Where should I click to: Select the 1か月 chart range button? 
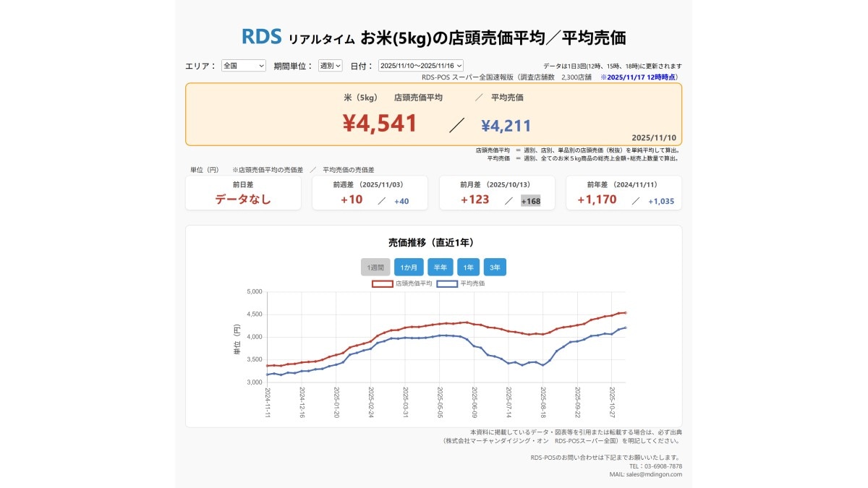408,267
